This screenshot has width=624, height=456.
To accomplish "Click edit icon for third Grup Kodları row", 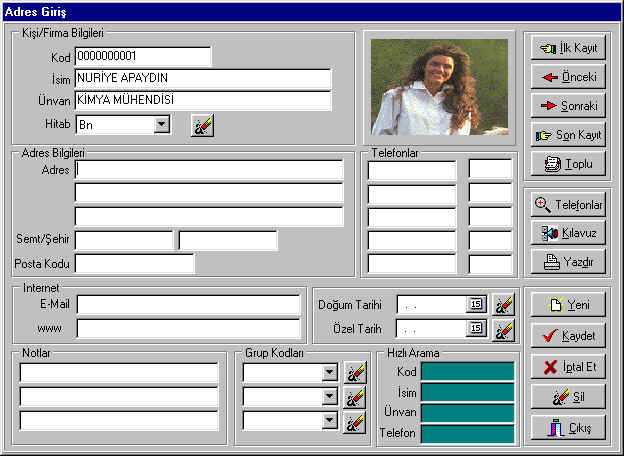I will [354, 421].
